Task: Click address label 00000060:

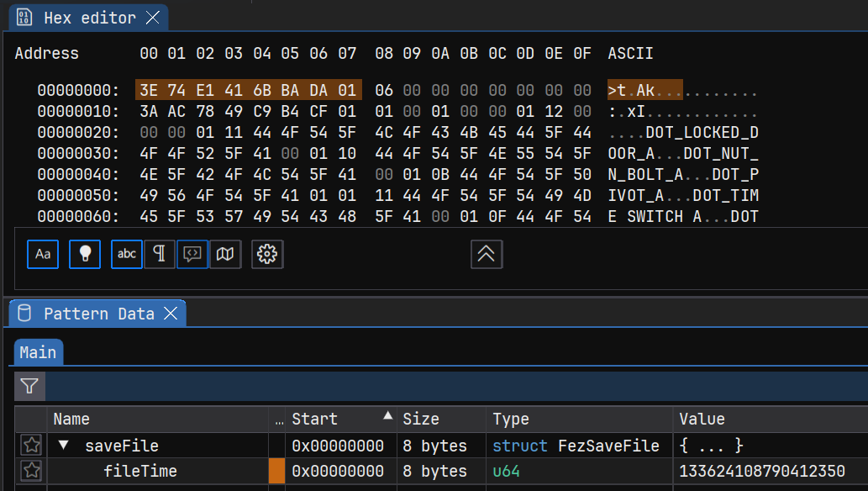Action: point(78,217)
